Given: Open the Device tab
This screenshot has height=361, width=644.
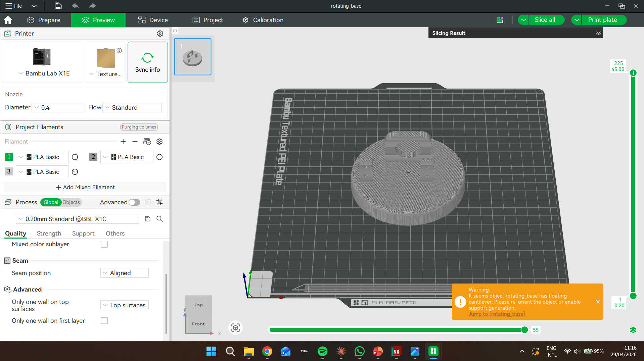Looking at the screenshot, I should (x=153, y=20).
